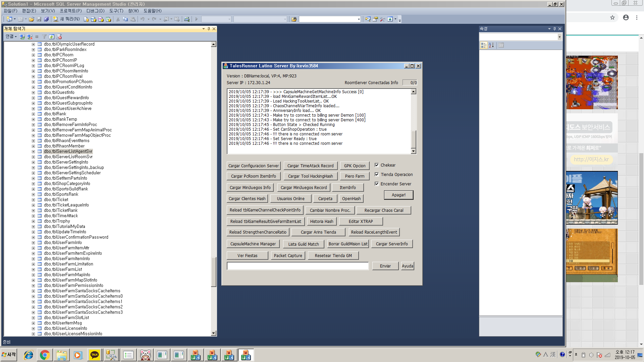
Task: Open the 프로젝트(P) menu
Action: click(71, 11)
